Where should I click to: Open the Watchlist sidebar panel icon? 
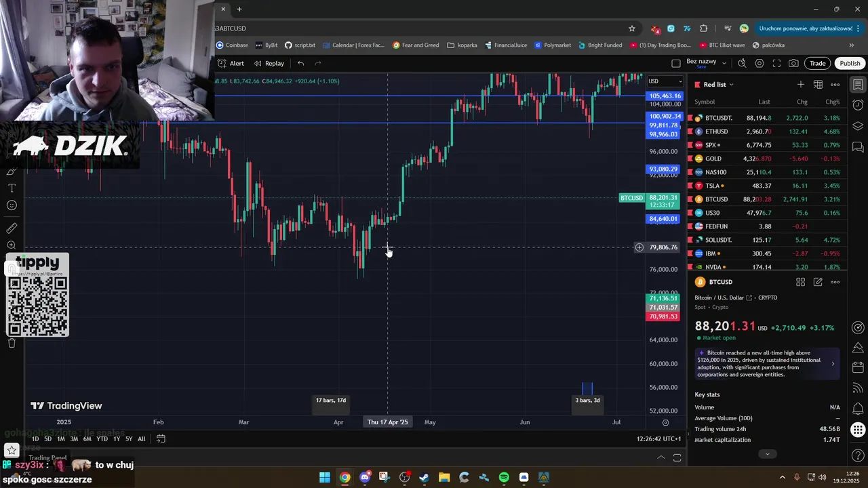pyautogui.click(x=858, y=85)
